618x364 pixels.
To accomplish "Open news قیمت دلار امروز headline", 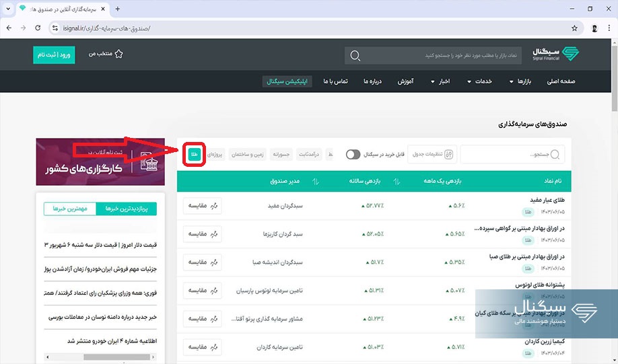I will tap(100, 245).
